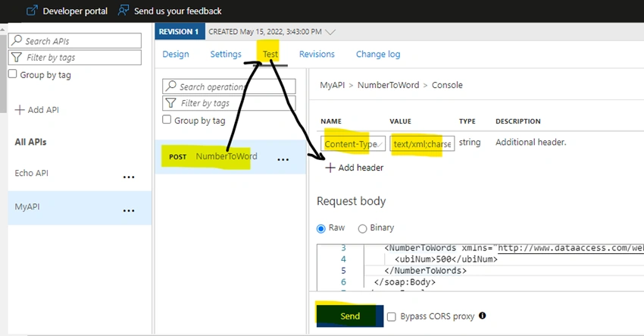Click the Send button
Viewport: 644px width, 336px height.
point(350,316)
